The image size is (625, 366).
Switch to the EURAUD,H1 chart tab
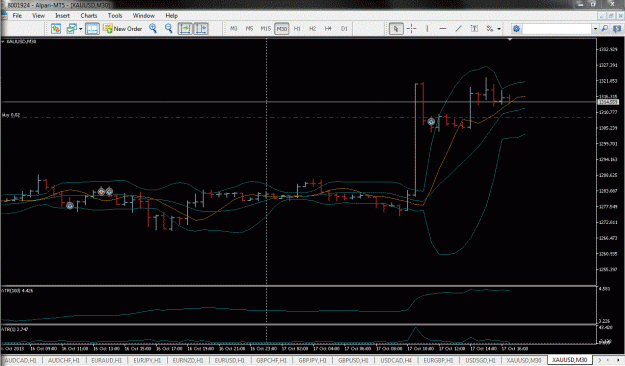(106, 360)
